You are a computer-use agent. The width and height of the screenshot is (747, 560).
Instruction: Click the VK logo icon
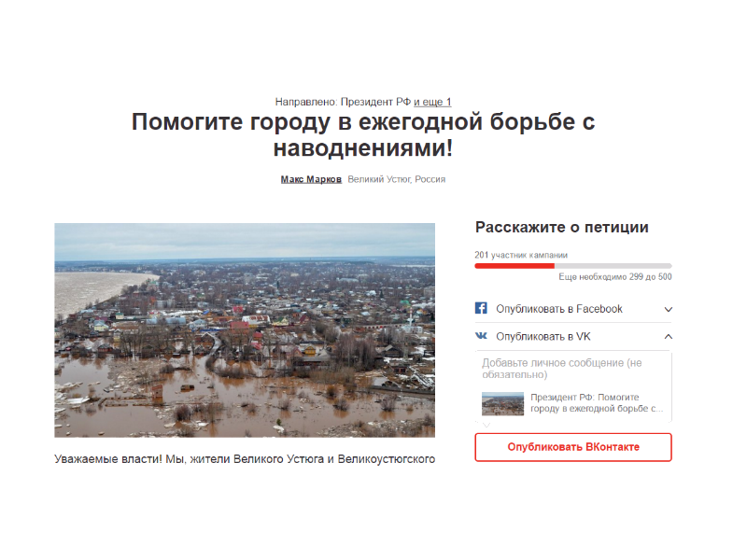click(481, 336)
